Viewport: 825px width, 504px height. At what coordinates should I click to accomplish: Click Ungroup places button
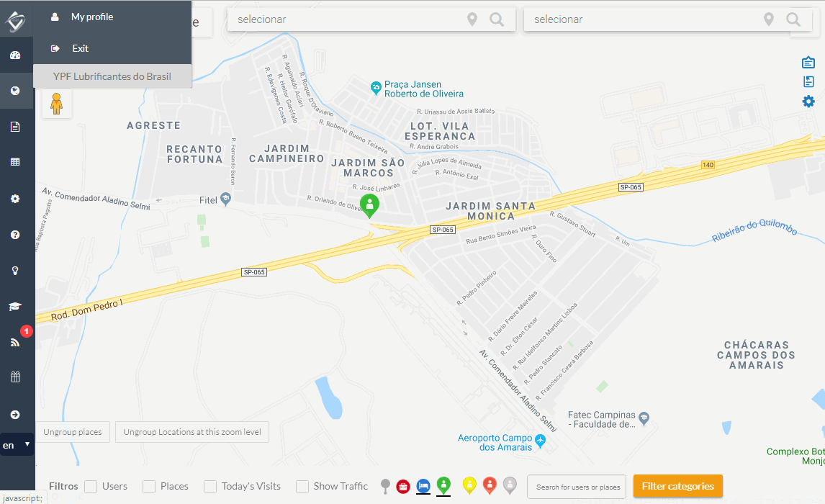click(x=73, y=432)
